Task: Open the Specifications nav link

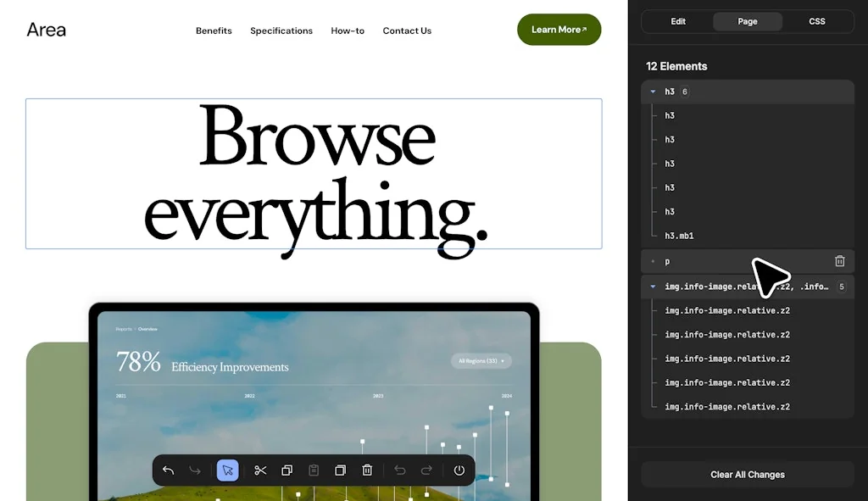Action: (281, 31)
